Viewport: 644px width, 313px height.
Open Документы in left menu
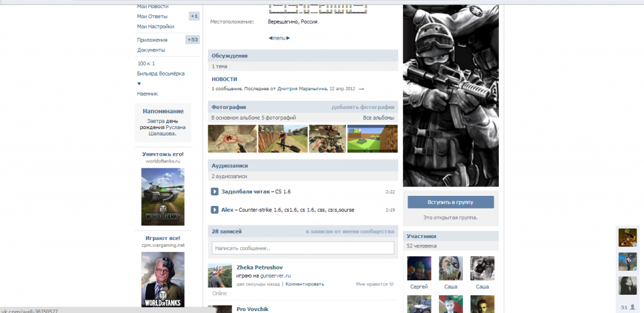coord(151,50)
